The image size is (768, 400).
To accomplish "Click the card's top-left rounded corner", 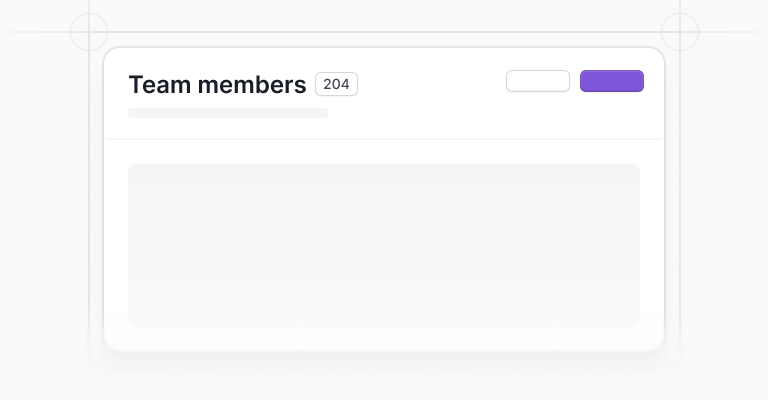I will click(110, 54).
